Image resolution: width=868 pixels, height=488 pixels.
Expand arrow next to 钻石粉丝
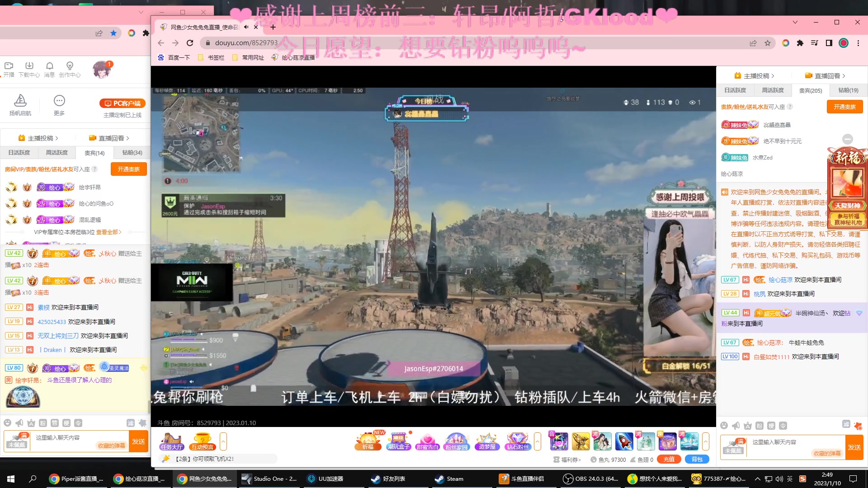tap(538, 441)
